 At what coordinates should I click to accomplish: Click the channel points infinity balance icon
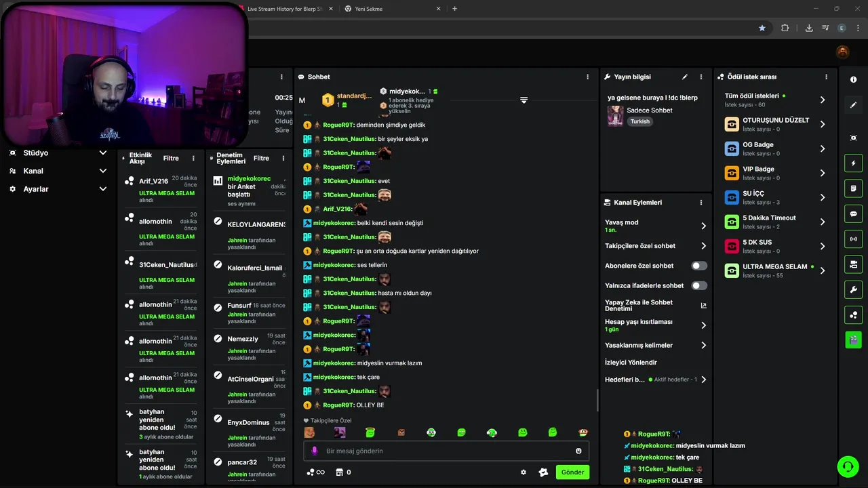[x=316, y=472]
